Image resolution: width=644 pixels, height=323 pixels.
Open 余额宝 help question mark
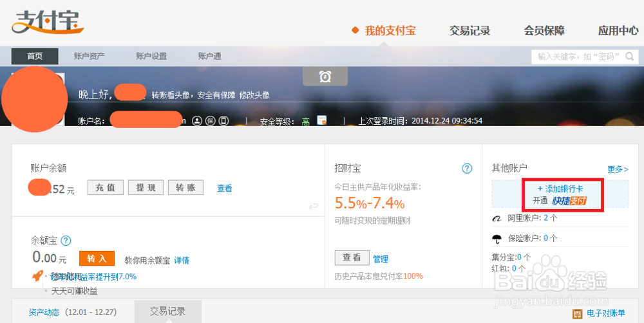coord(66,241)
